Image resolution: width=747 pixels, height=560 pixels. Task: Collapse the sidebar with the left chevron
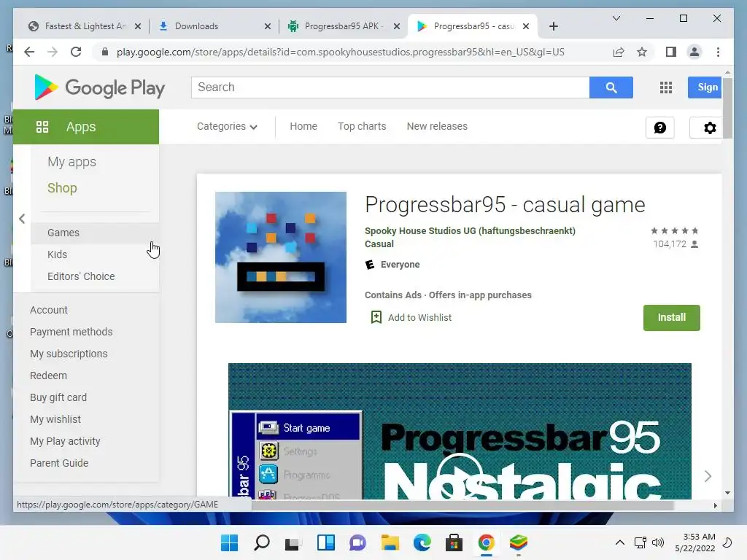22,219
